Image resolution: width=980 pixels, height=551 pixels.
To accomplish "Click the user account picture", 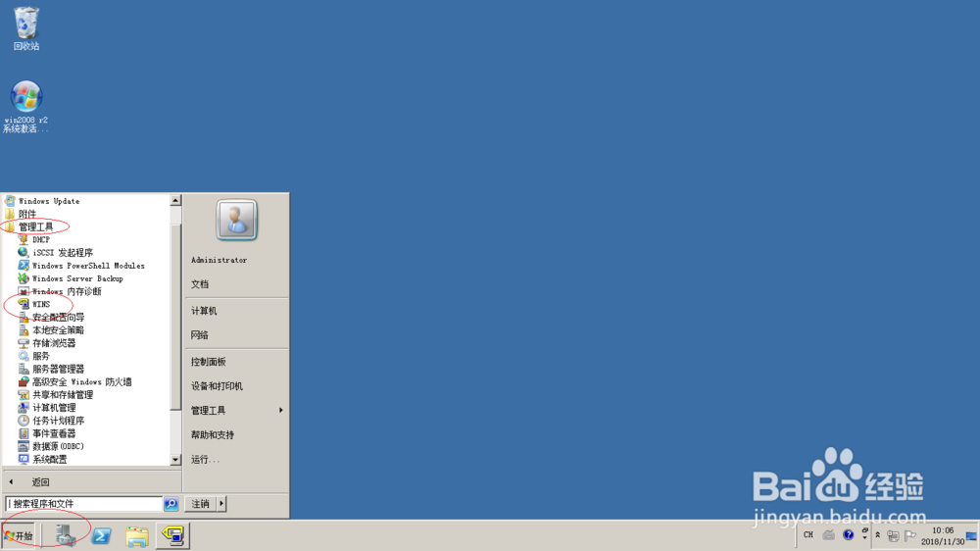I will [x=236, y=220].
